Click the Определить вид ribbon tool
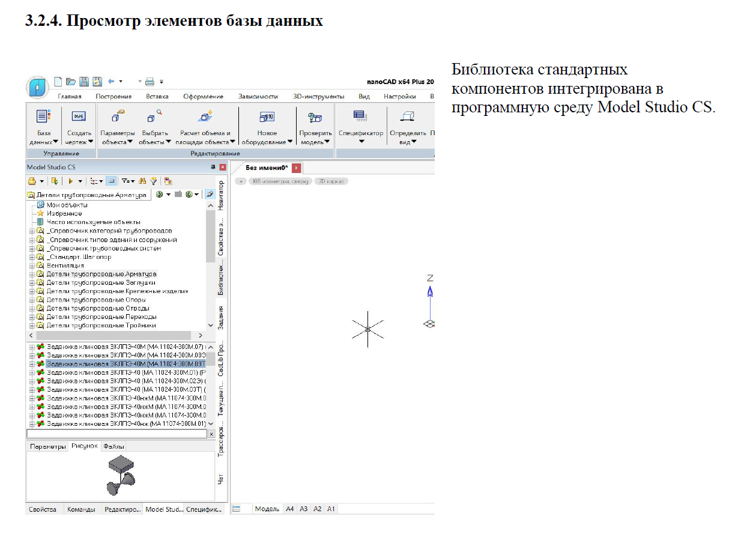Screen dimensions: 756x555 pos(408,127)
